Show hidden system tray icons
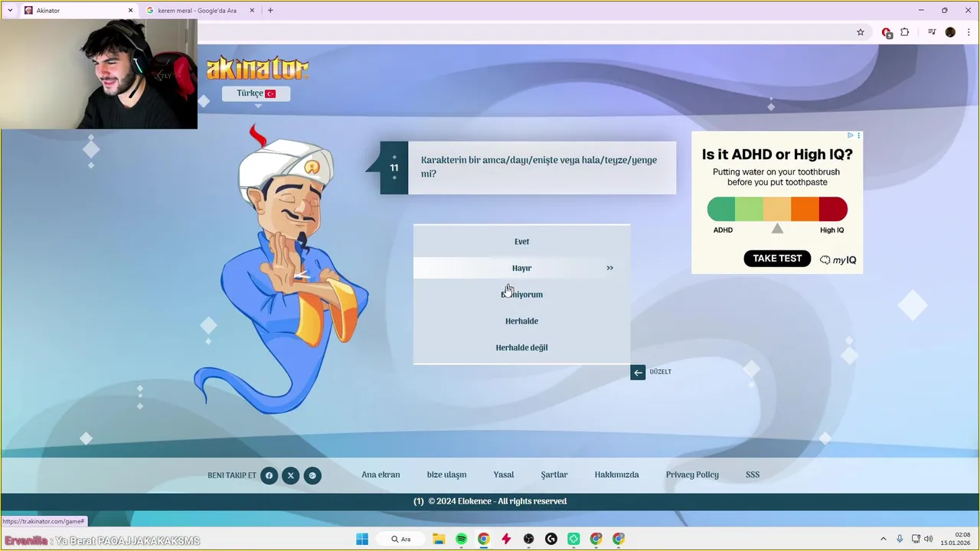The height and width of the screenshot is (551, 980). tap(883, 539)
